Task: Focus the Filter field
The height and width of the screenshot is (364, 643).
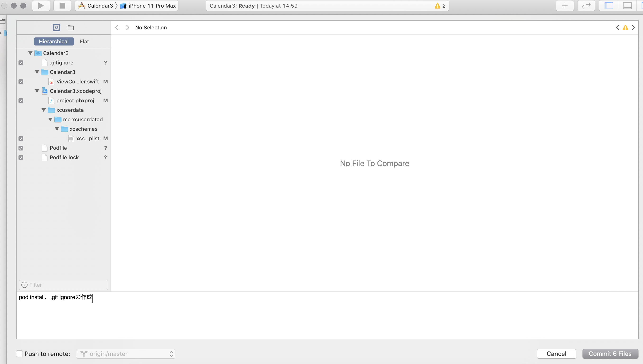Action: (64, 285)
